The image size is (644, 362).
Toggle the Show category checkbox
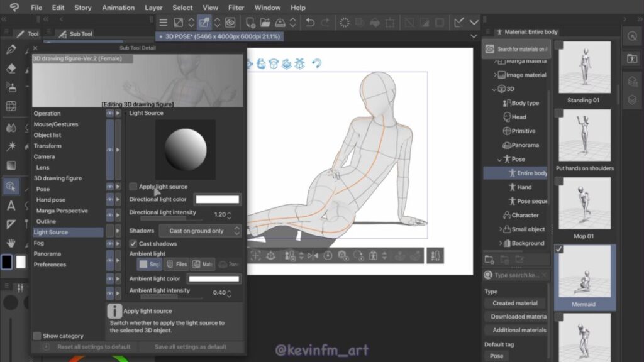(37, 336)
